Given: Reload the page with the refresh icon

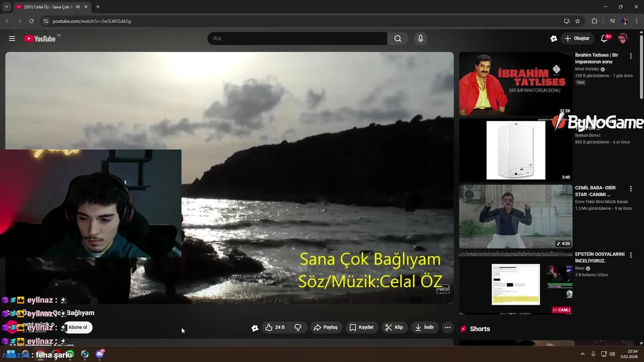Looking at the screenshot, I should (31, 21).
